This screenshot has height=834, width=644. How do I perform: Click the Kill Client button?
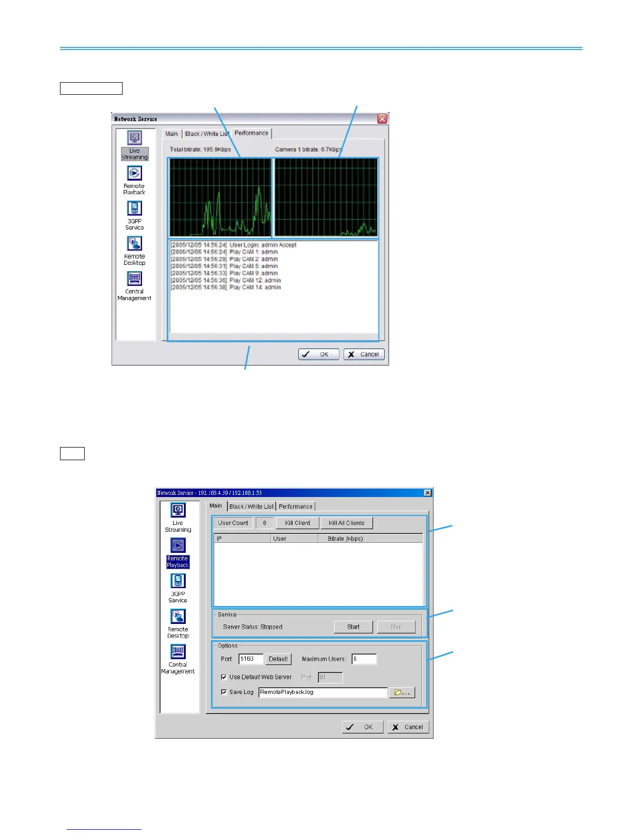click(x=298, y=523)
